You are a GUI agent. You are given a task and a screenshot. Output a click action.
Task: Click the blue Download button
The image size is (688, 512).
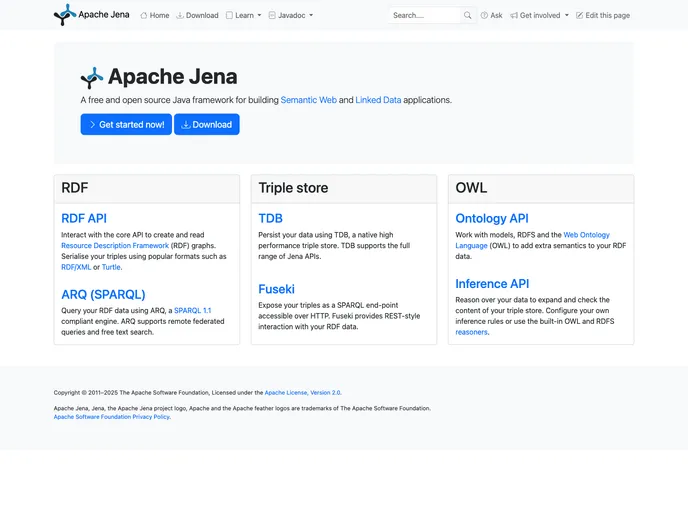(x=207, y=125)
